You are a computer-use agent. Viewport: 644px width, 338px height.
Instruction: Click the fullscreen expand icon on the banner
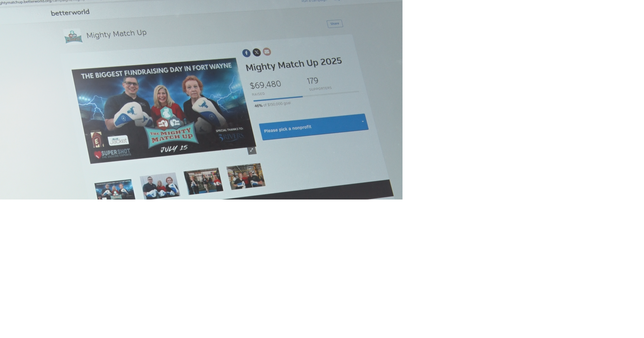pos(252,150)
